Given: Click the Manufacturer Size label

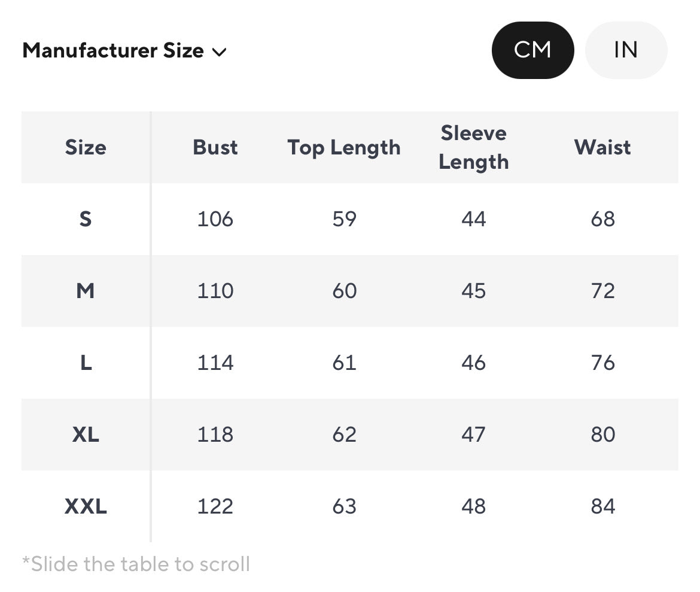Looking at the screenshot, I should click(x=112, y=51).
